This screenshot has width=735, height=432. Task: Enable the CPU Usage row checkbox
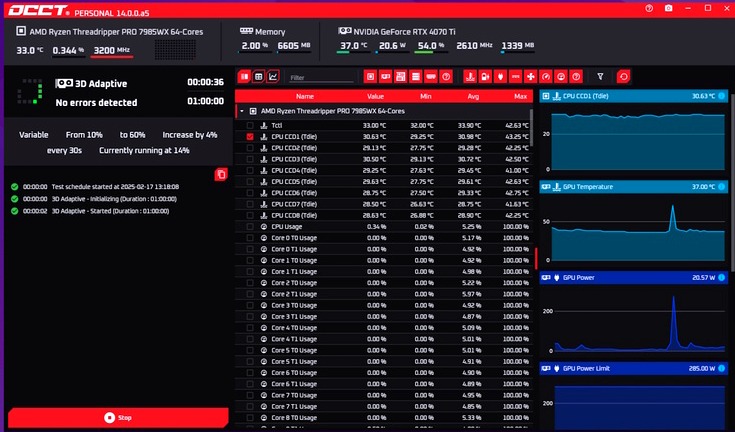(250, 227)
